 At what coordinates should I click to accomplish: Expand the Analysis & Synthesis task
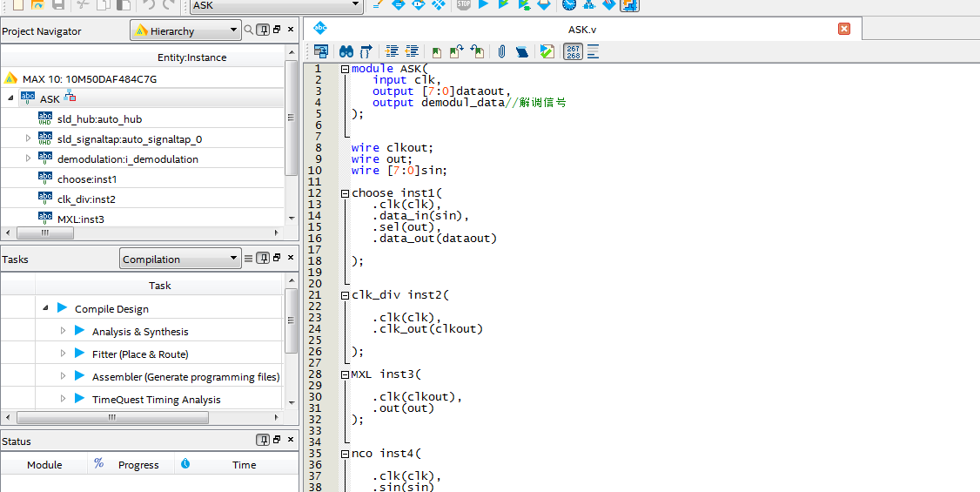(x=63, y=331)
